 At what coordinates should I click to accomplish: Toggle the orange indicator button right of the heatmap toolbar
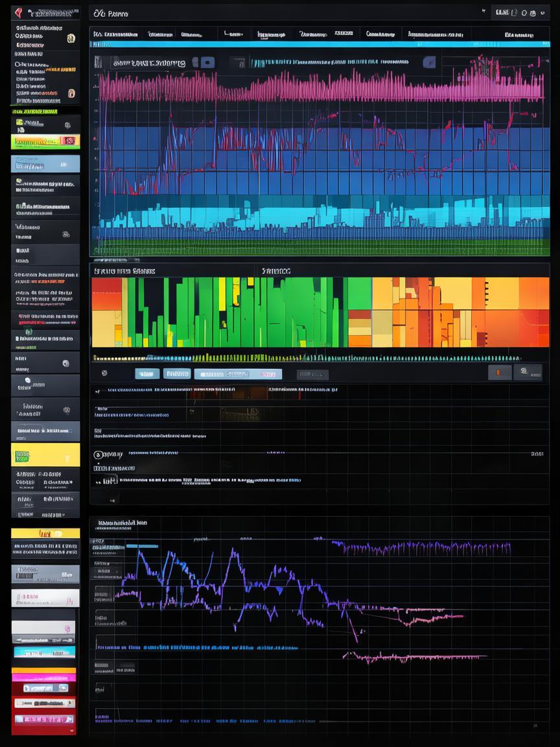pyautogui.click(x=498, y=372)
